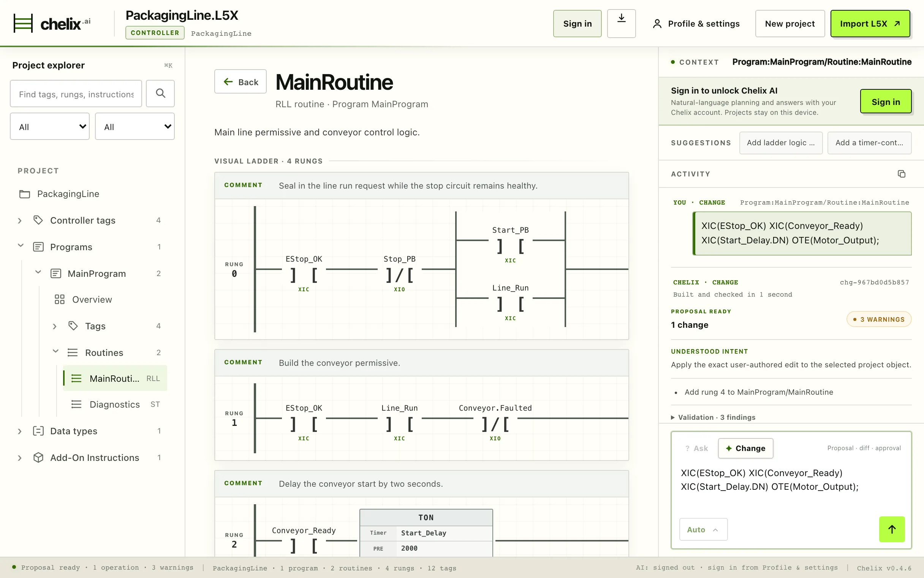Click the MainProgram icon
The height and width of the screenshot is (578, 924).
56,273
